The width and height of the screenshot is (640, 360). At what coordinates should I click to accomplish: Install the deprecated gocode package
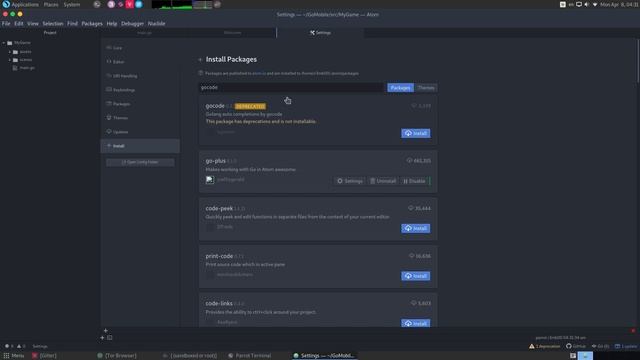click(x=416, y=133)
